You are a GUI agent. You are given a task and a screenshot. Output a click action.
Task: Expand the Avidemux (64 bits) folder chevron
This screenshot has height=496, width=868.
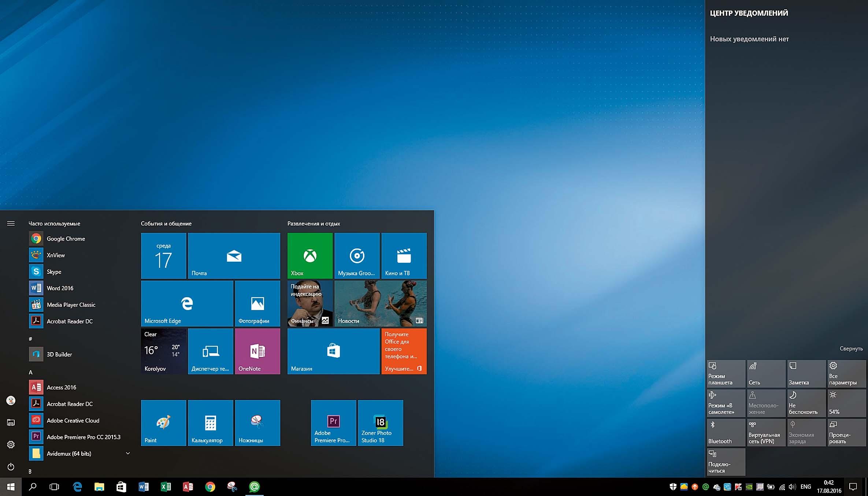click(x=128, y=453)
